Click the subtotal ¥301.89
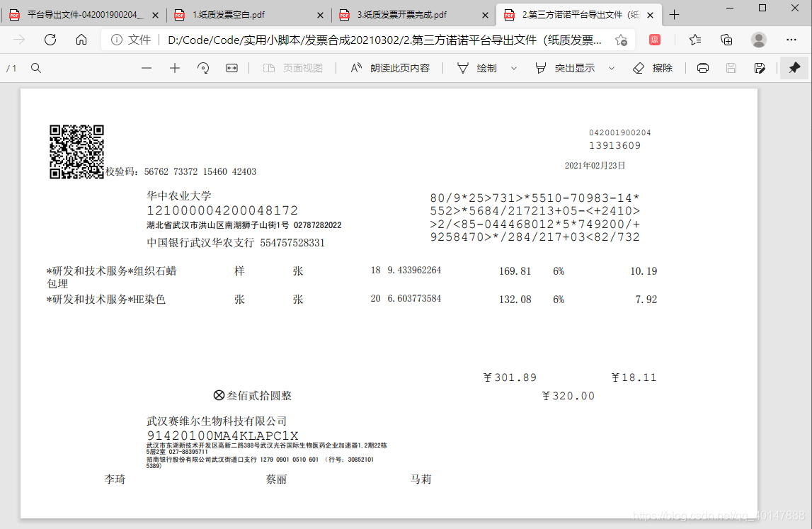Image resolution: width=812 pixels, height=529 pixels. 510,377
